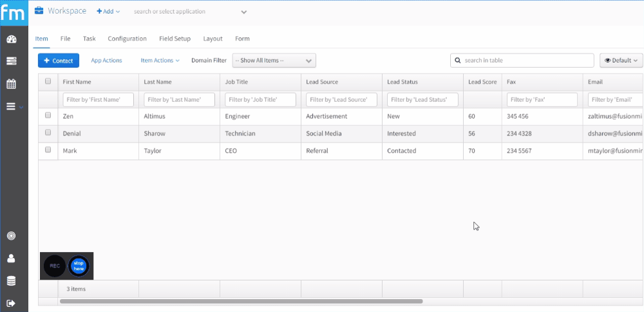Click the 345 456 fax cell
This screenshot has height=312, width=644.
[x=542, y=116]
